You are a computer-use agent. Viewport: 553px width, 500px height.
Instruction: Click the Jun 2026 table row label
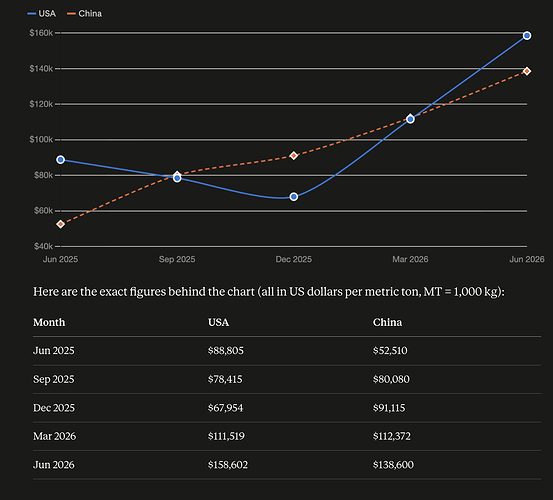click(x=54, y=465)
